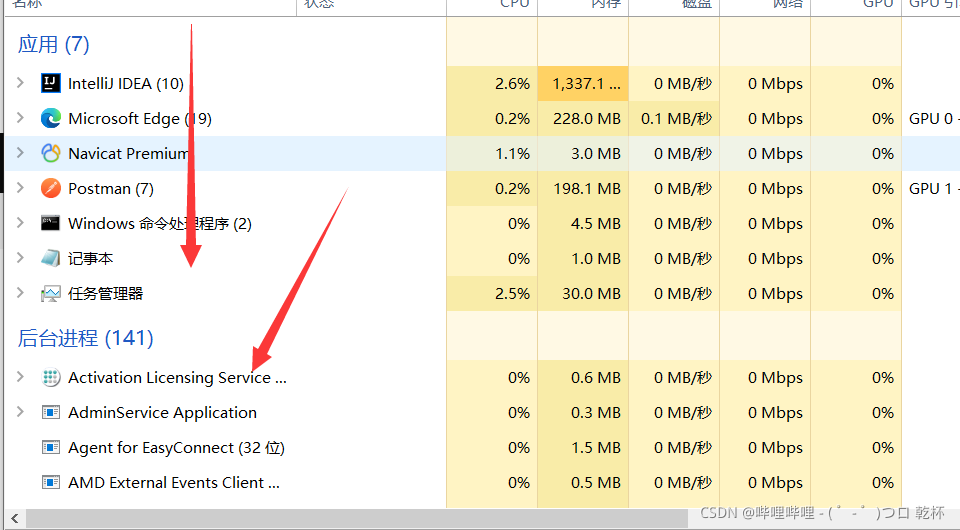Expand the 记事本 row
Screen dimensions: 960x530
click(20, 258)
